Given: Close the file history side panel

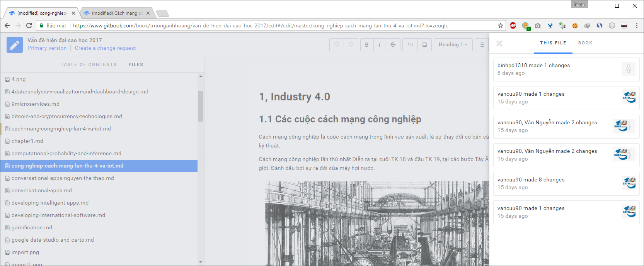Looking at the screenshot, I should click(x=499, y=43).
